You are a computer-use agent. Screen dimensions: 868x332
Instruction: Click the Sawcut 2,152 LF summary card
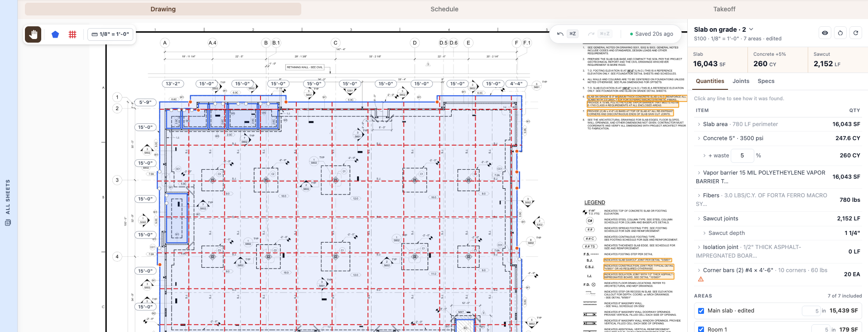838,60
